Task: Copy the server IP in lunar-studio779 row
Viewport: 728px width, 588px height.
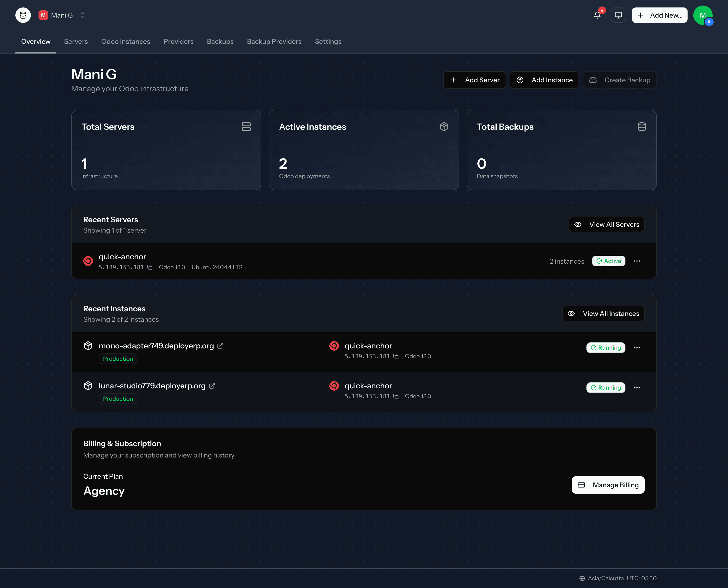Action: pyautogui.click(x=396, y=396)
